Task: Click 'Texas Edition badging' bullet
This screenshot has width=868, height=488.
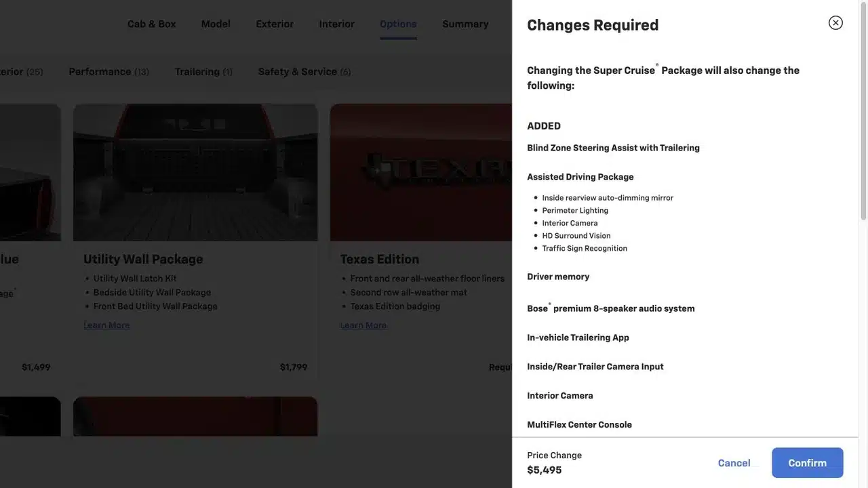Action: coord(395,306)
